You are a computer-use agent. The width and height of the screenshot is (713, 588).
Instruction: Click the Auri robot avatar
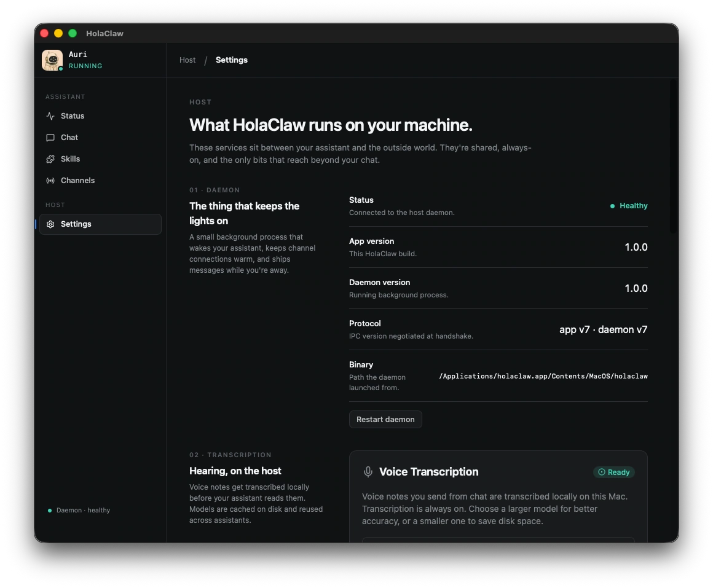(x=52, y=60)
